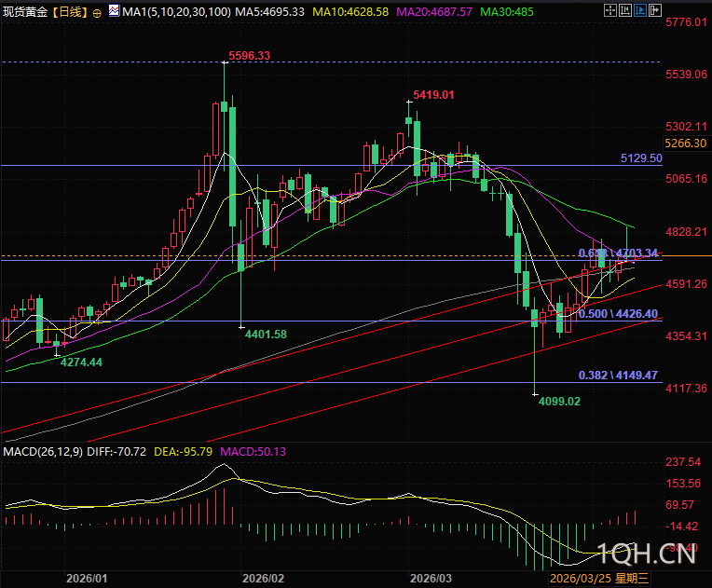712x588 pixels.
Task: Click the 4354.31 price axis label
Action: 686,336
